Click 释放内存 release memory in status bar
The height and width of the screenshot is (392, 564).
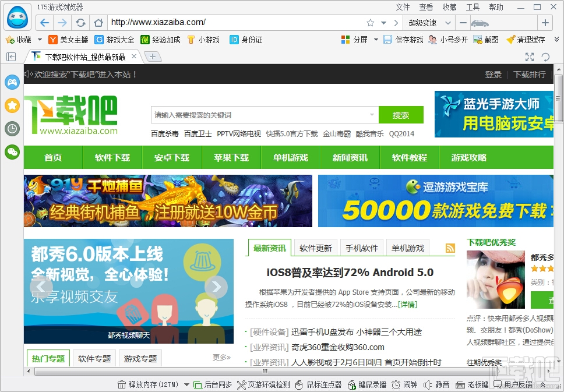(148, 385)
